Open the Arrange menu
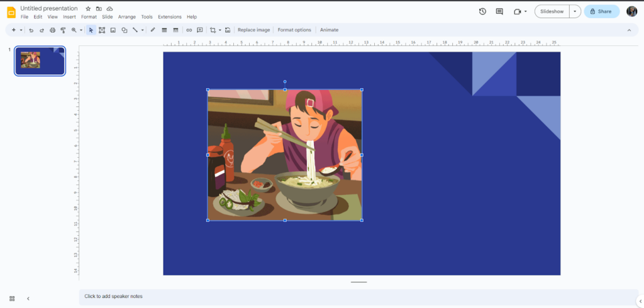The width and height of the screenshot is (644, 308). point(126,17)
